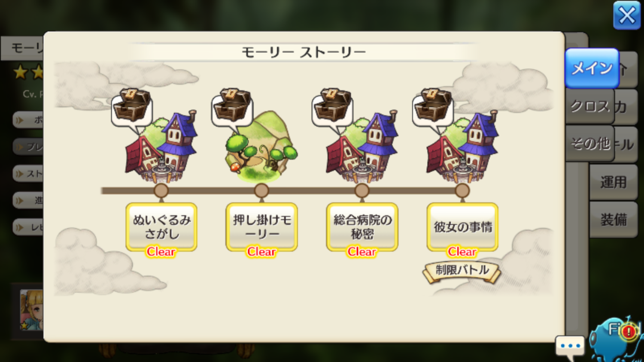
Task: Select the ぬいぐるみさがし story episode
Action: (x=161, y=227)
